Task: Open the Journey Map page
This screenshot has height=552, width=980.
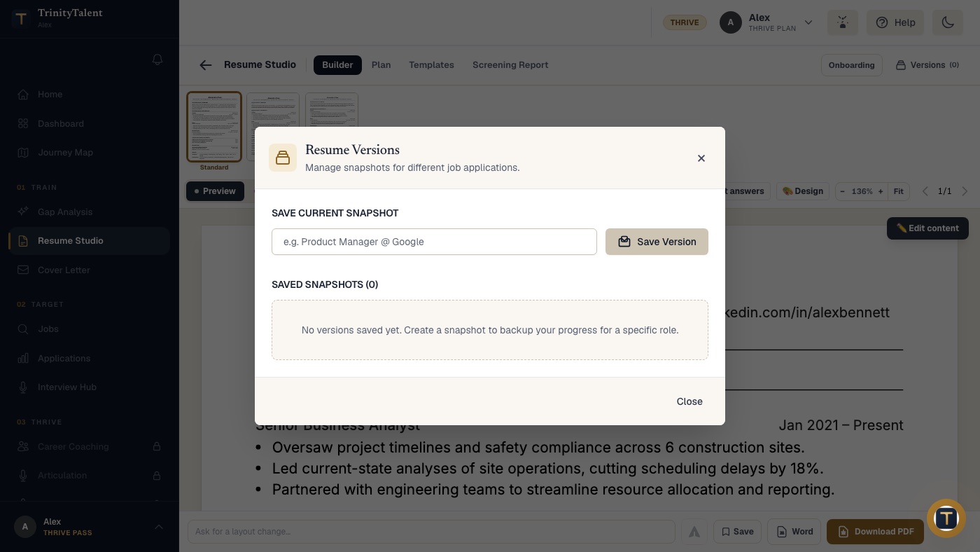Action: tap(90, 153)
